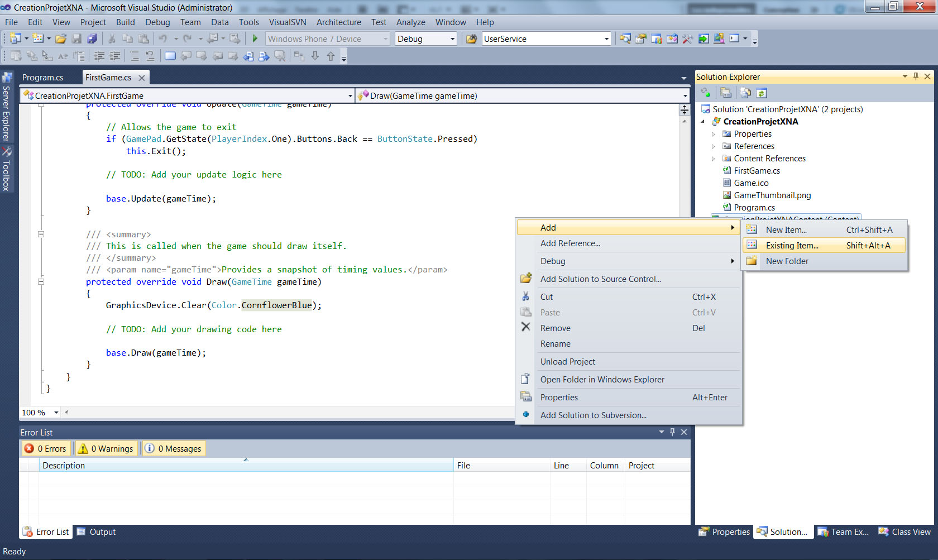Click the Refresh icon in Solution Explorer toolbar
Image resolution: width=938 pixels, height=560 pixels.
point(762,93)
